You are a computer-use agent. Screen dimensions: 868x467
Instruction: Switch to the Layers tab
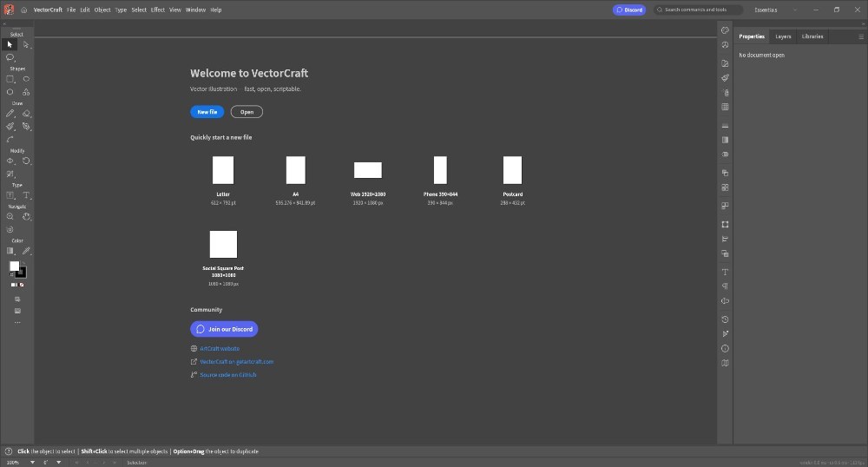(x=783, y=36)
